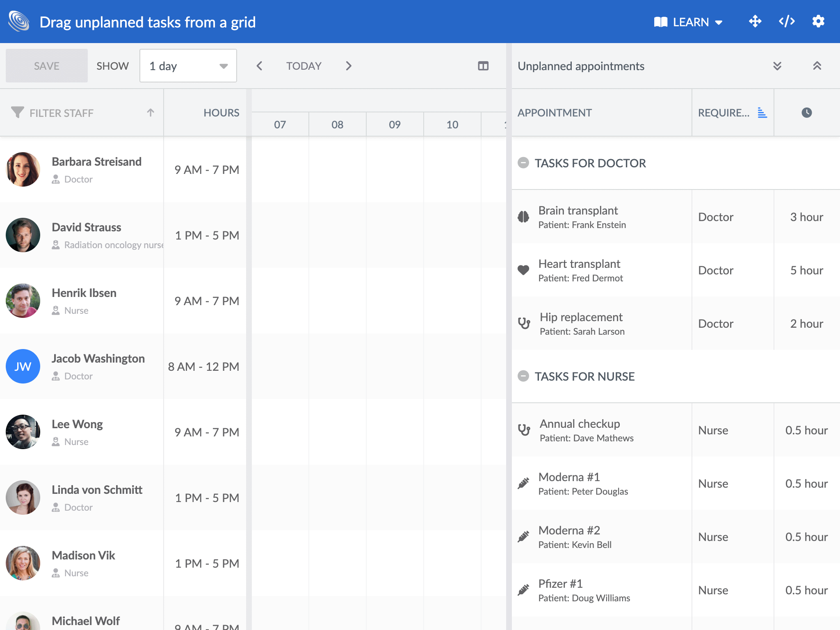Viewport: 840px width, 630px height.
Task: Click the sort ascending arrow in staff column
Action: tap(151, 112)
